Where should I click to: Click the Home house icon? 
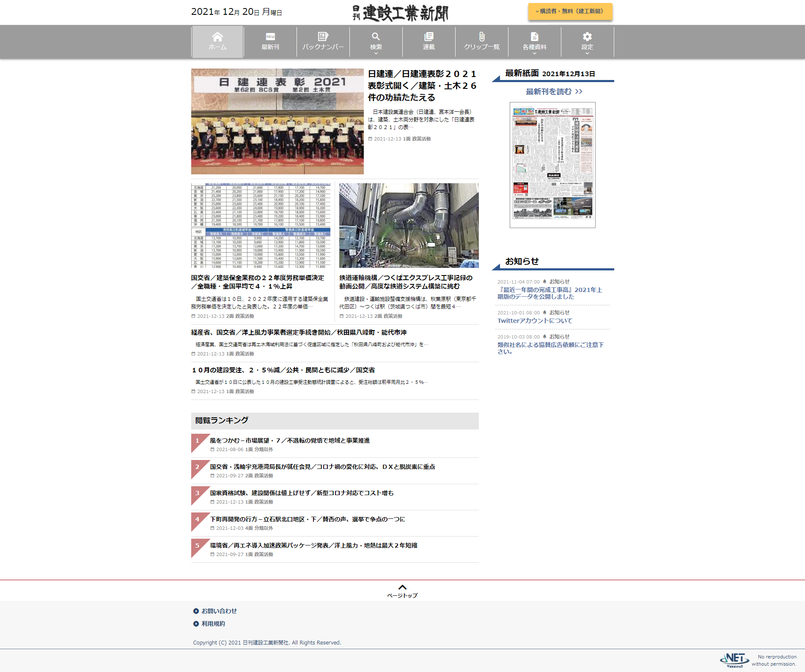(x=217, y=36)
